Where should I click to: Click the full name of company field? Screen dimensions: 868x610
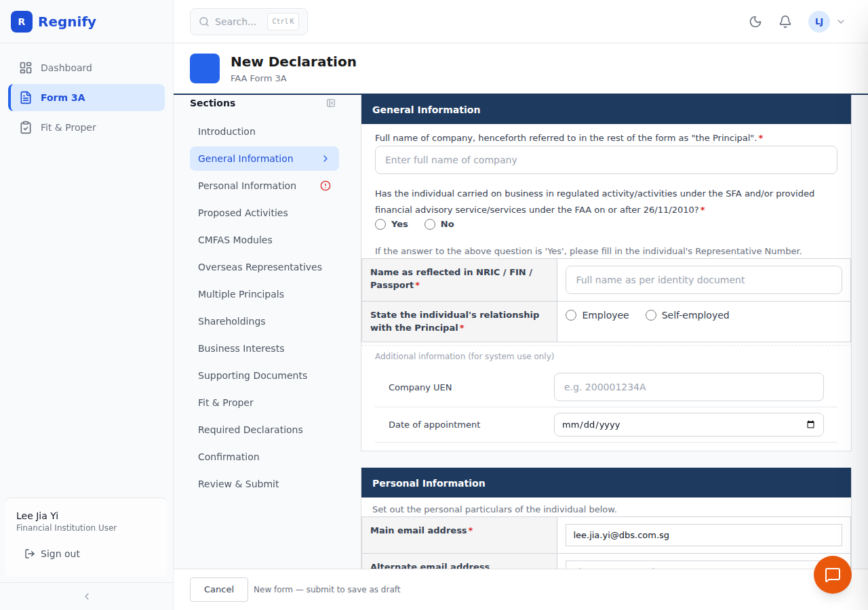(606, 160)
